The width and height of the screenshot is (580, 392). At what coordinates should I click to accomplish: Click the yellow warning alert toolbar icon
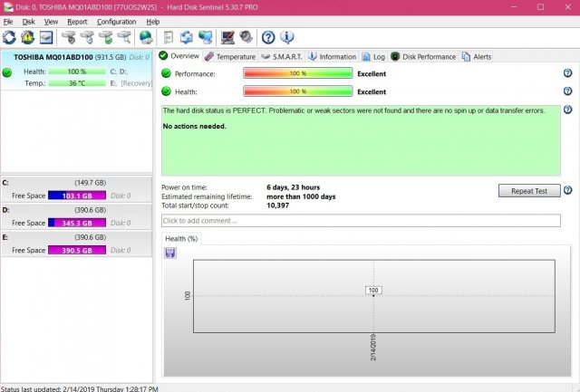point(27,37)
